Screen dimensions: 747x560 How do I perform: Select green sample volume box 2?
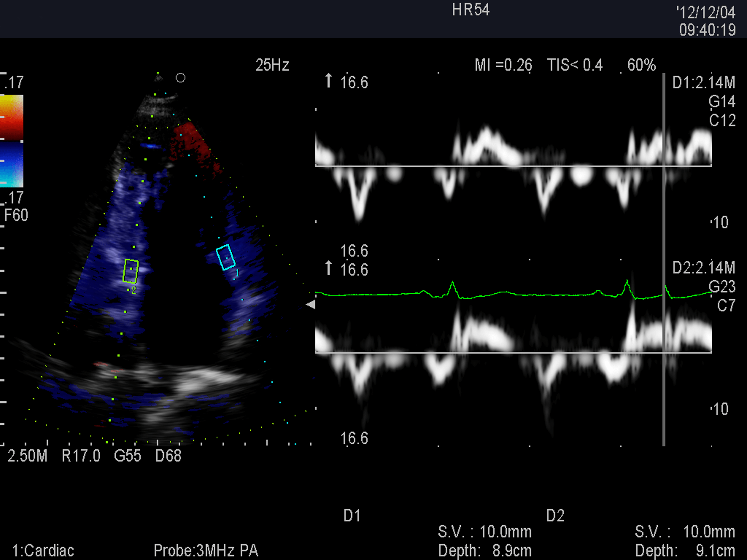pos(130,271)
